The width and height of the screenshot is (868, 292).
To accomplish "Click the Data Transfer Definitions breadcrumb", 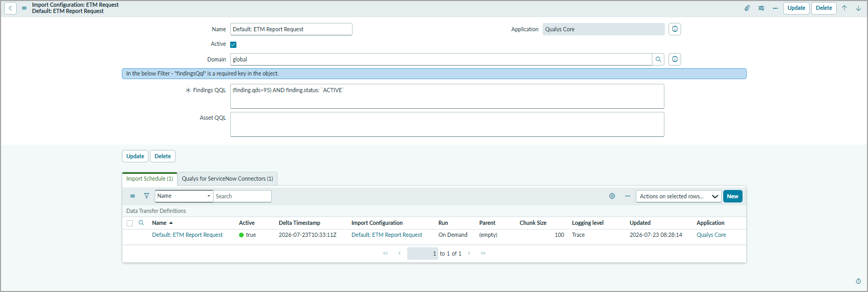I will tap(156, 211).
